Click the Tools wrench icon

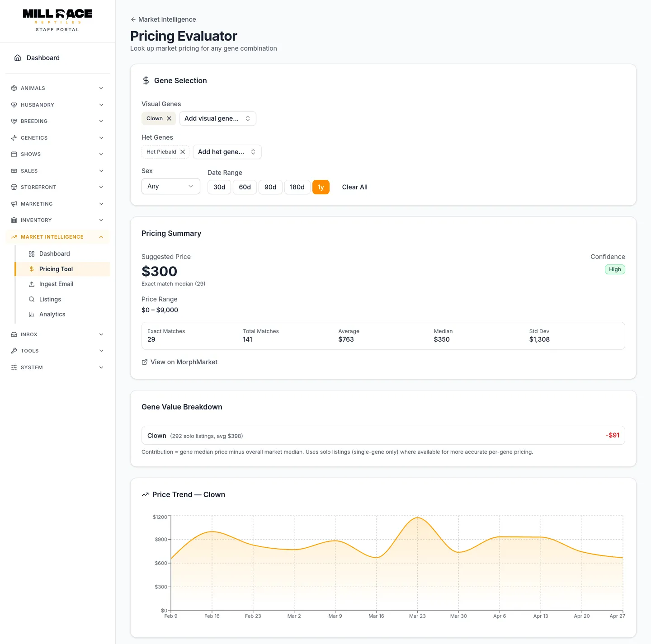[x=14, y=351]
